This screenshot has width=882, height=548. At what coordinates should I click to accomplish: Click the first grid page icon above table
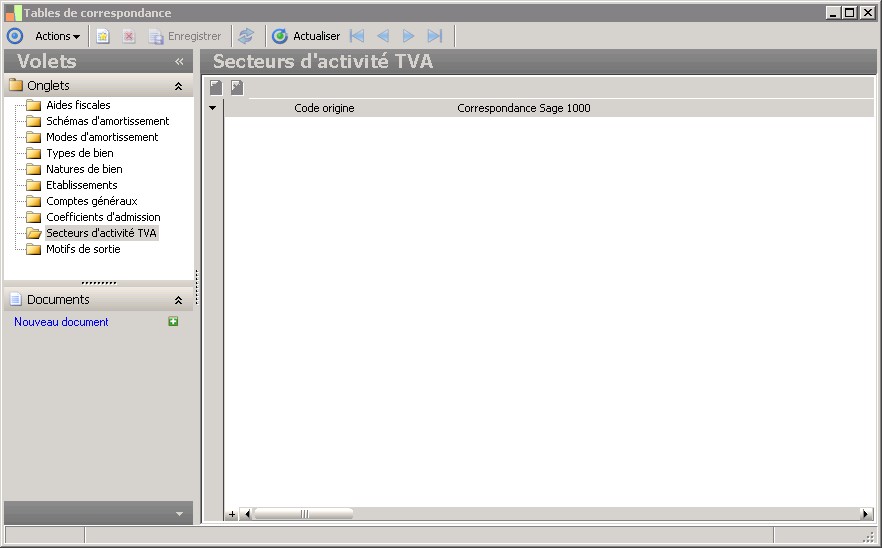coord(216,87)
